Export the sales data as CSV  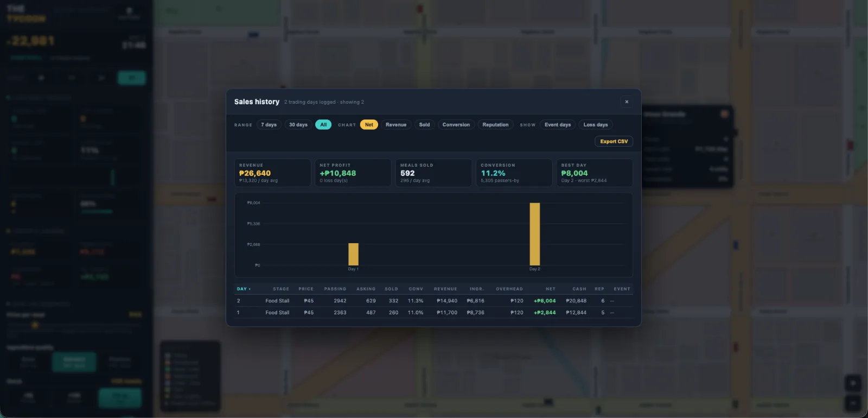[614, 141]
